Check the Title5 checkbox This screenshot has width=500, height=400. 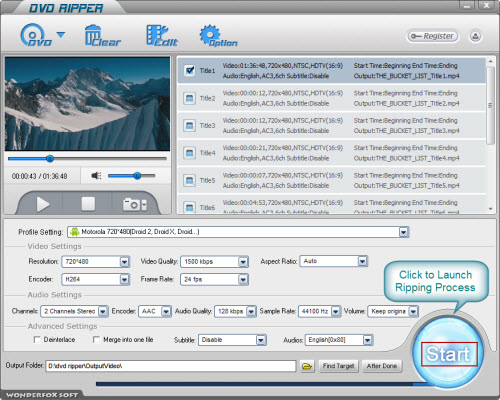point(190,180)
